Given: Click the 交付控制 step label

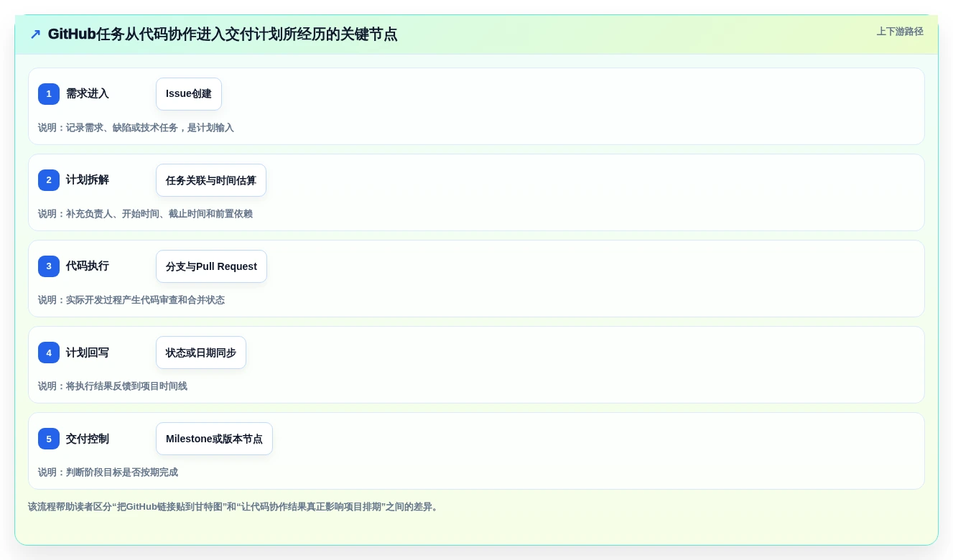Looking at the screenshot, I should tap(88, 439).
